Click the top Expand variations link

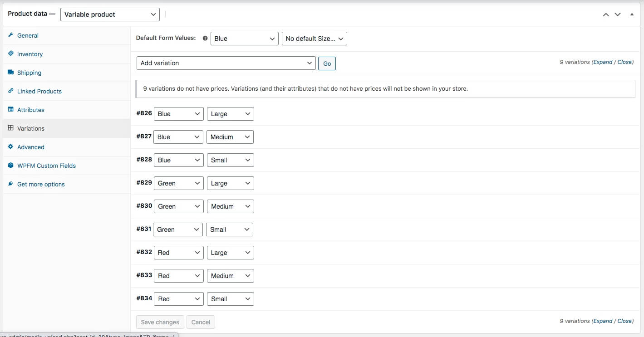click(603, 62)
